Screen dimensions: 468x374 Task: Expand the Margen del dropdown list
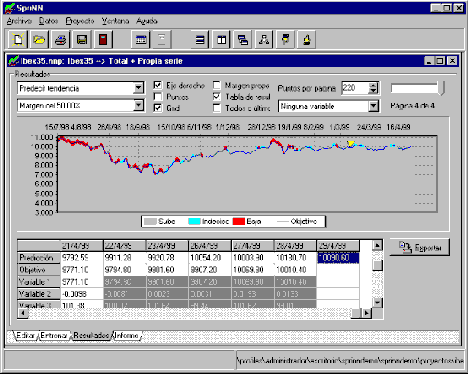pos(138,106)
